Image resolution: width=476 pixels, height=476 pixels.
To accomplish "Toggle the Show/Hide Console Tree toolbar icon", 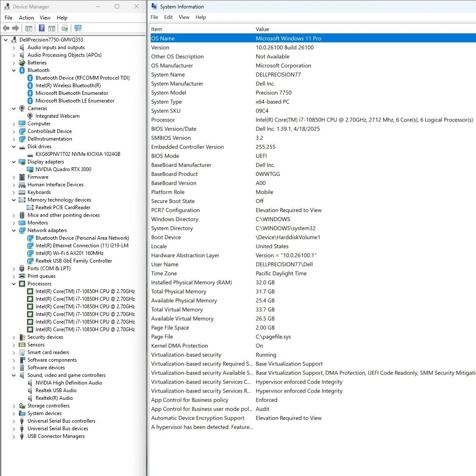I will (x=29, y=28).
